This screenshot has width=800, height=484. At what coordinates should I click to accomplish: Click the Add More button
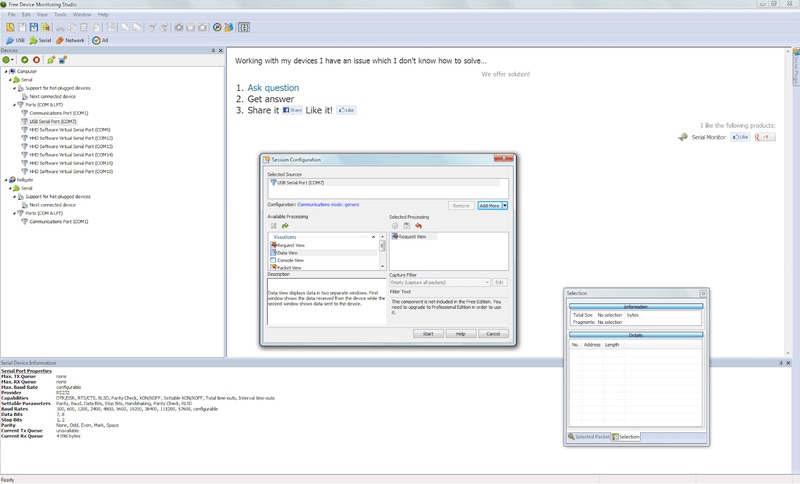489,206
